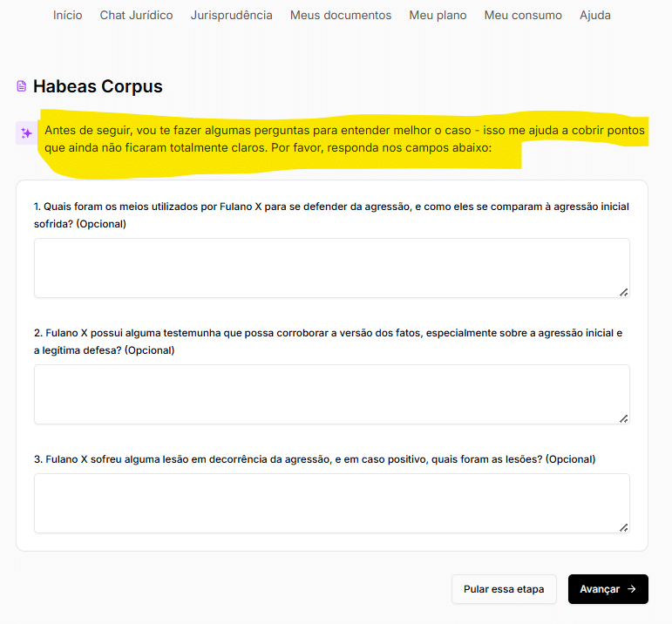Open the Jurisprudência section

pos(231,15)
